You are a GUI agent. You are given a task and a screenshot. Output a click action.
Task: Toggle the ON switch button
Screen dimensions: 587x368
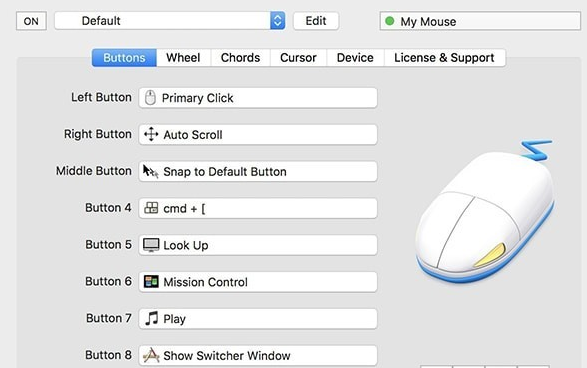click(x=31, y=21)
